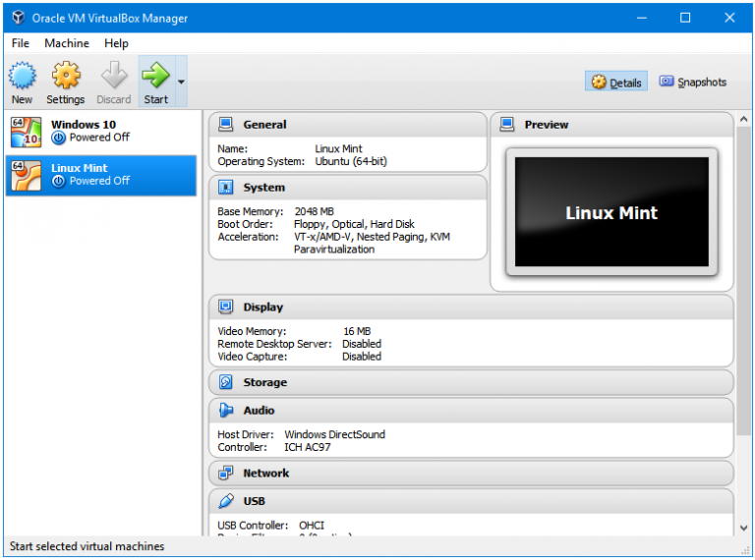
Task: Switch to Snapshots view
Action: point(692,82)
